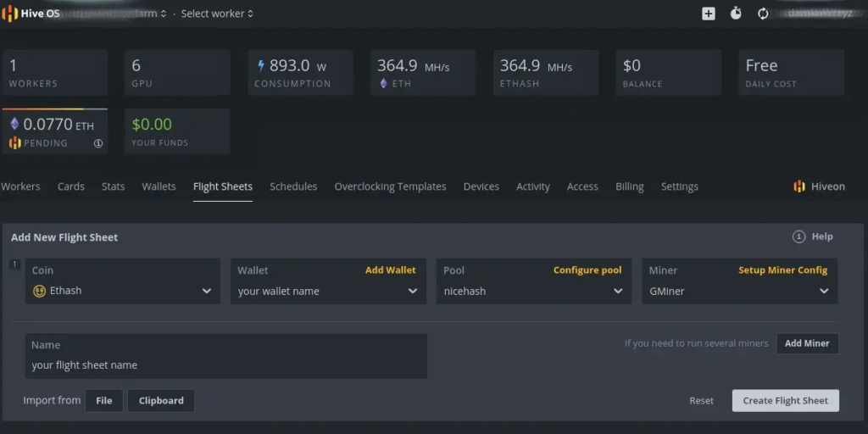Click the Add Wallet link

pyautogui.click(x=390, y=270)
